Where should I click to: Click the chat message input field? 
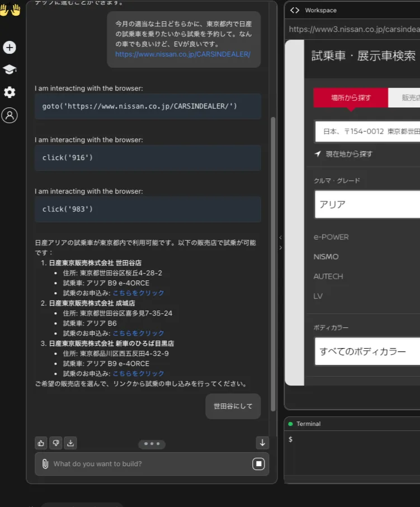(x=148, y=464)
